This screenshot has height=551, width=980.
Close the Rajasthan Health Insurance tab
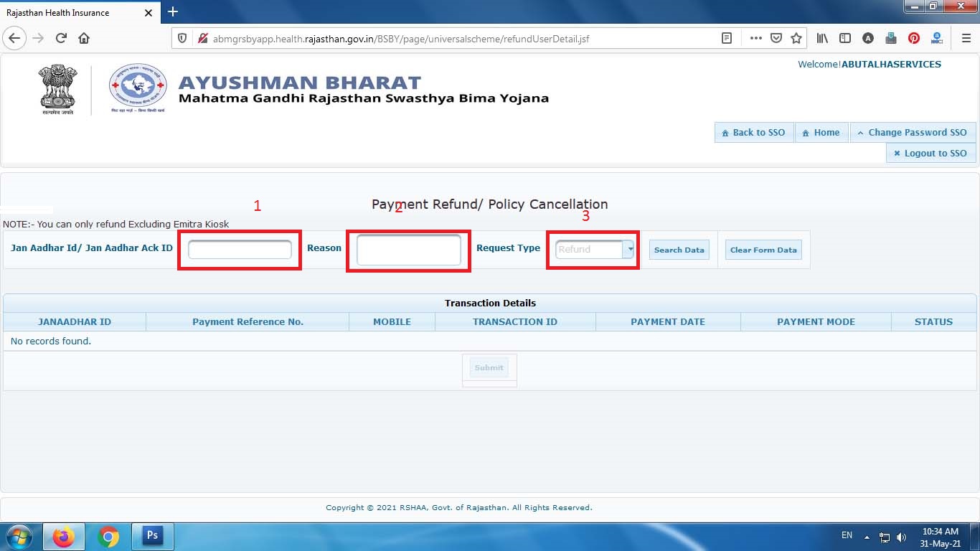click(149, 13)
